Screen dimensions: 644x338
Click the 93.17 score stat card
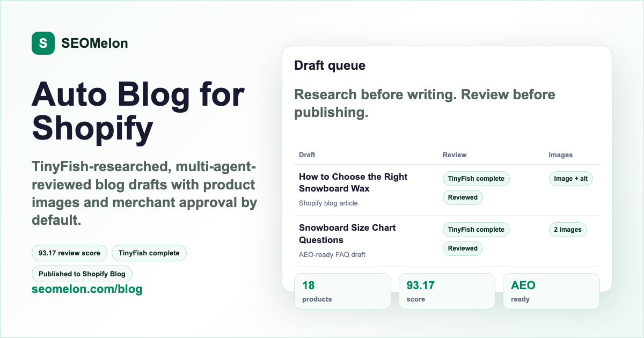point(447,291)
